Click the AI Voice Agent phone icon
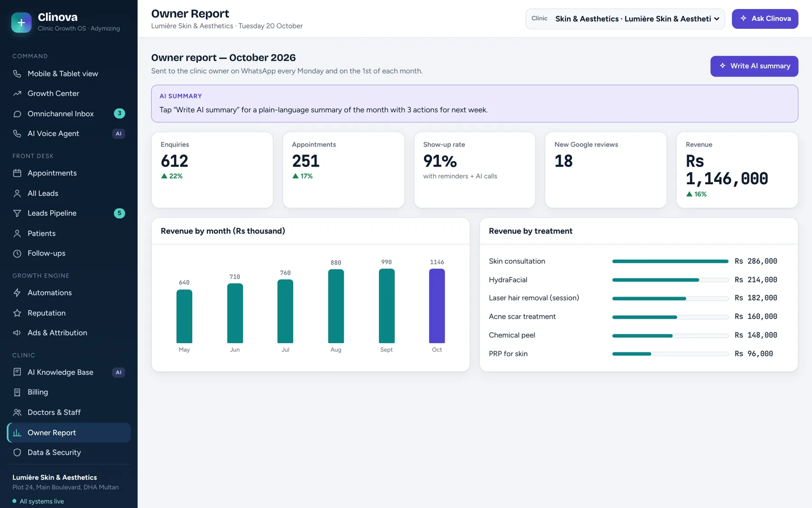Screen dimensions: 812x508 tap(17, 134)
